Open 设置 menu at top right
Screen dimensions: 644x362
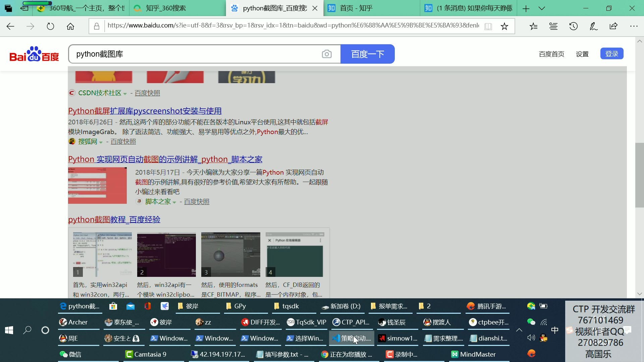pyautogui.click(x=582, y=54)
